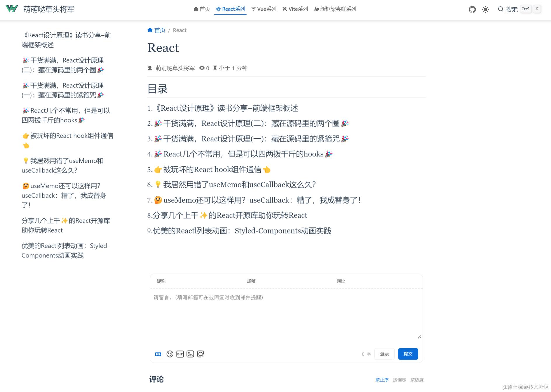
Task: Open the 新框架尝鲜系列 navigation item
Action: tap(335, 9)
